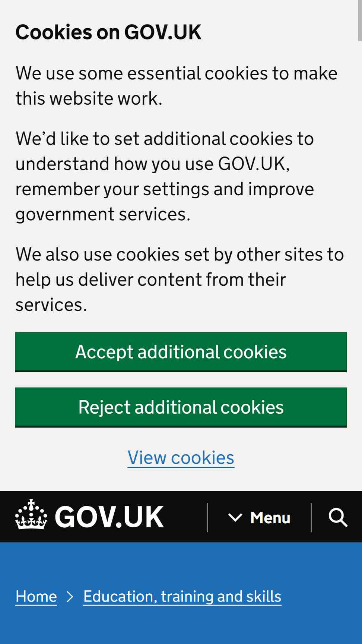The image size is (362, 644).
Task: Click the GOV.UK crown logo icon
Action: click(x=31, y=514)
